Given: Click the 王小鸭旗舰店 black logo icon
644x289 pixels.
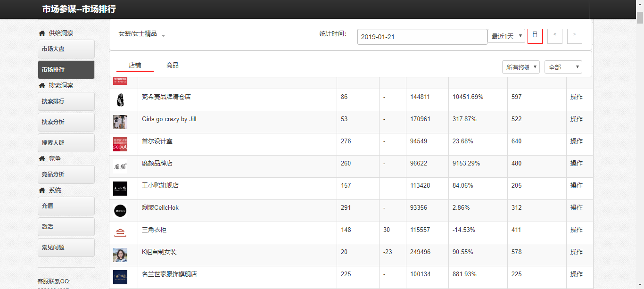Looking at the screenshot, I should coord(120,189).
